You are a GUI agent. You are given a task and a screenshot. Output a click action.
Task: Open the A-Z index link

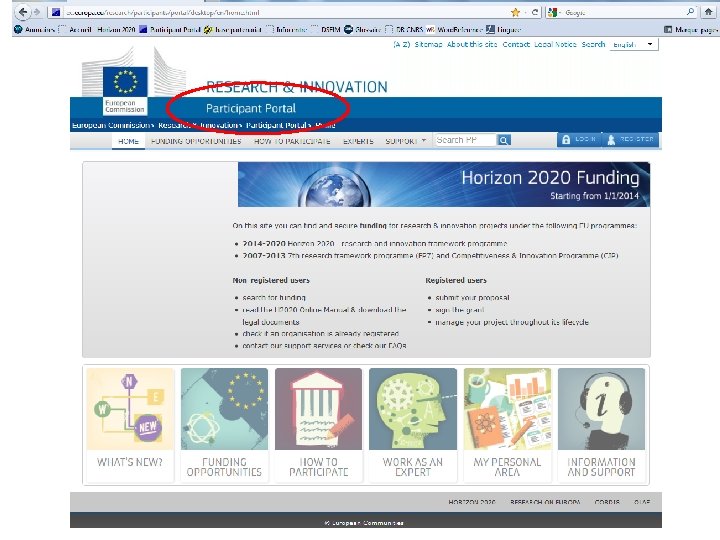(x=401, y=45)
